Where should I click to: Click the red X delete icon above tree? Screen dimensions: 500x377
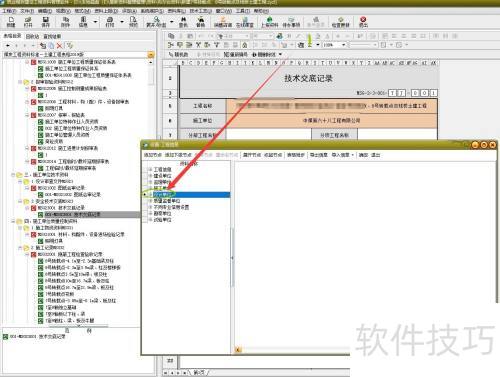tap(60, 45)
